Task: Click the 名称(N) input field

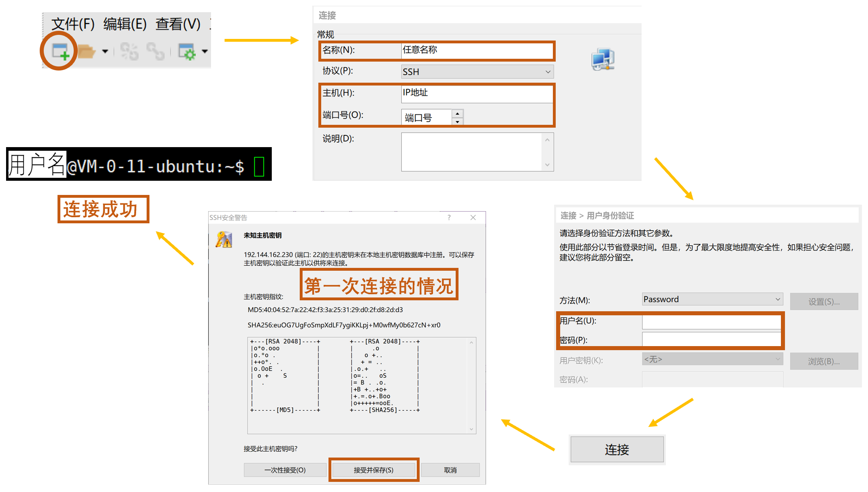Action: 476,51
